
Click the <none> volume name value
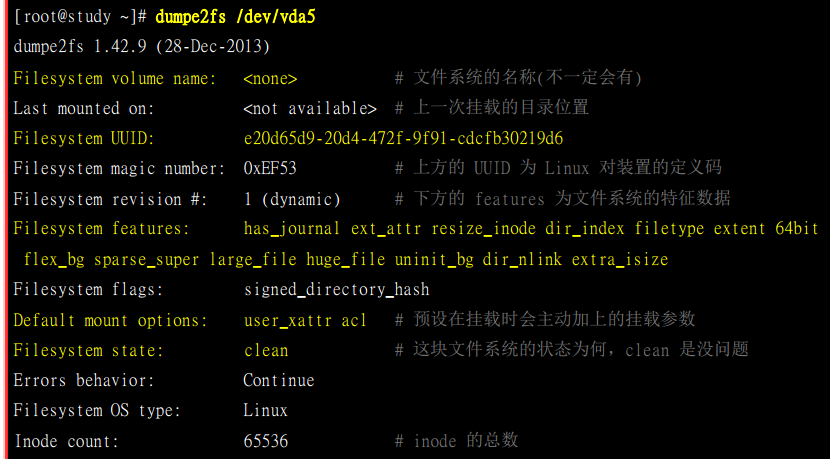coord(270,78)
